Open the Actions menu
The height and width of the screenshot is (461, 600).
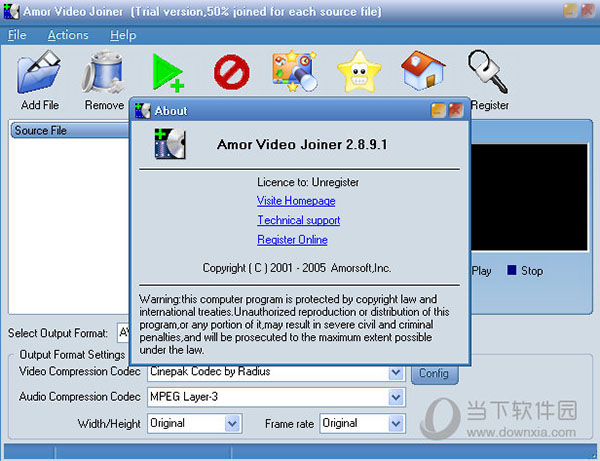tap(68, 35)
